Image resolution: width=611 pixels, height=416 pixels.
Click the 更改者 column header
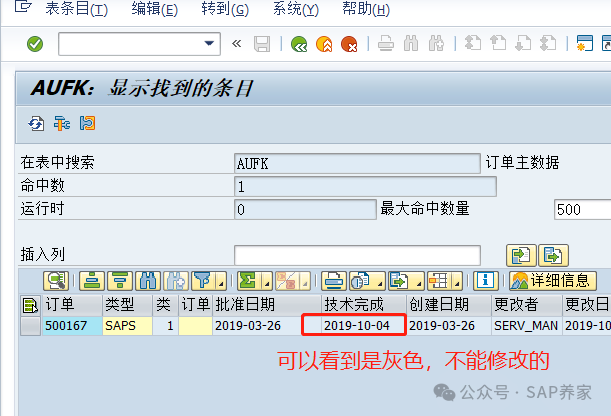[x=527, y=305]
